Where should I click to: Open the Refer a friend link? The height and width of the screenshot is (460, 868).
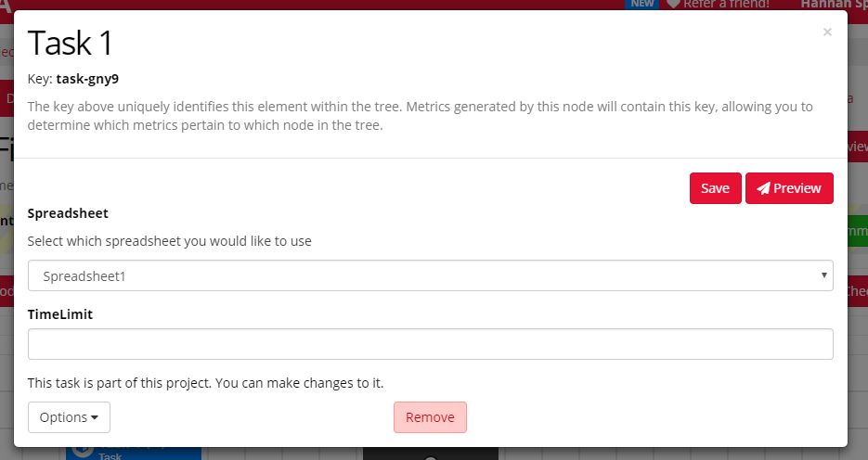(725, 4)
